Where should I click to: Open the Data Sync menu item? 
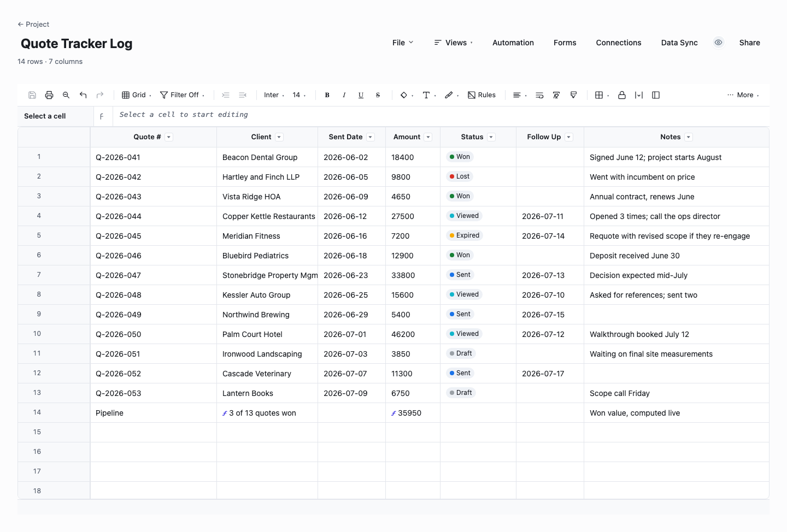(x=679, y=43)
